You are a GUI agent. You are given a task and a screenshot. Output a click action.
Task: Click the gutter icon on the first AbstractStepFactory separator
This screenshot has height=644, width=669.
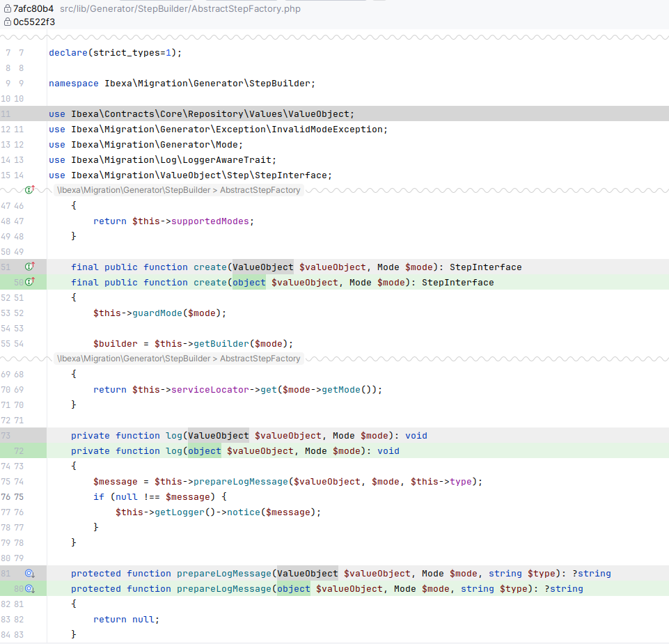pyautogui.click(x=29, y=189)
